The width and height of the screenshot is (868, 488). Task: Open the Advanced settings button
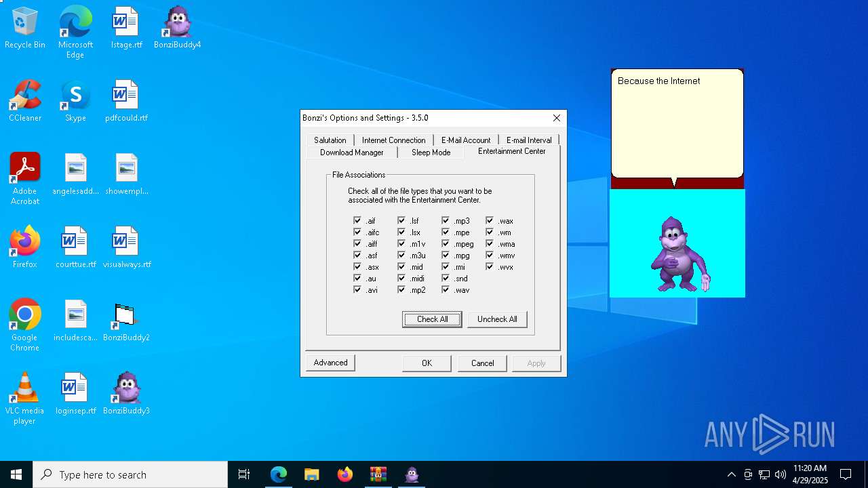tap(330, 363)
